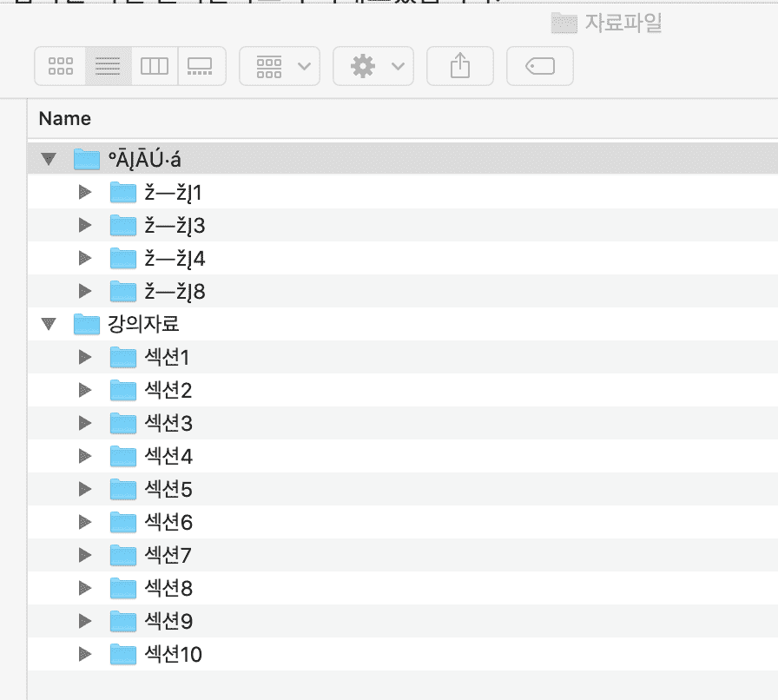Expand the 섹션2 folder
Viewport: 778px width, 700px height.
point(85,390)
